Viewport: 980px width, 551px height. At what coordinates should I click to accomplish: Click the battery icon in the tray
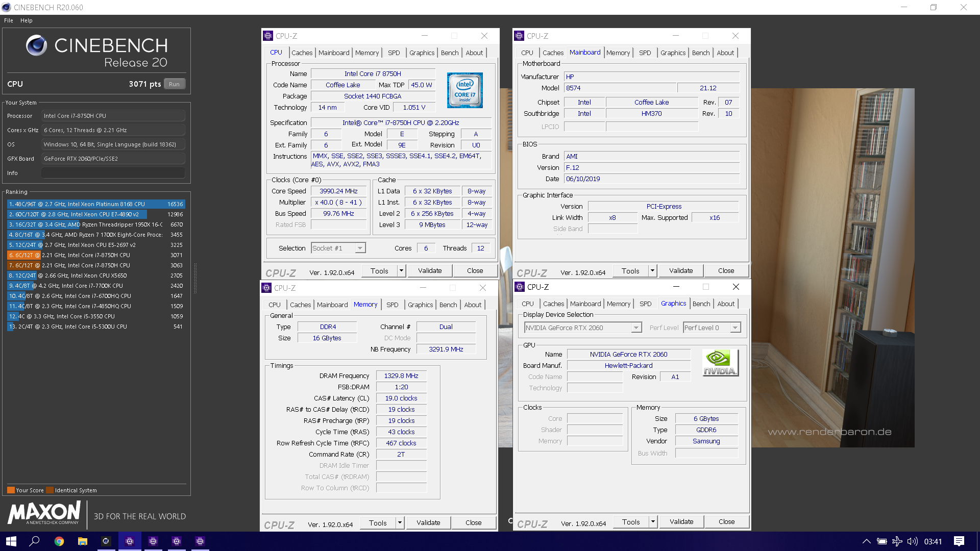point(881,541)
